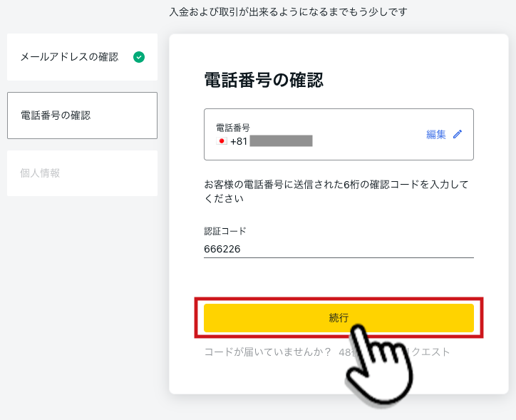516x420 pixels.
Task: Click the コードが届いていませんか？ text
Action: click(267, 352)
